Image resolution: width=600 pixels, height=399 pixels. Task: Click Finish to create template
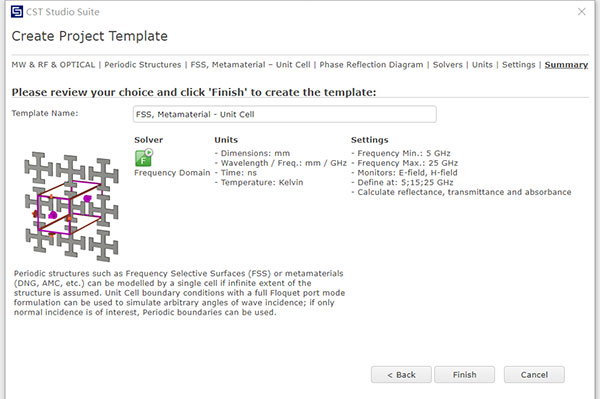pyautogui.click(x=465, y=375)
